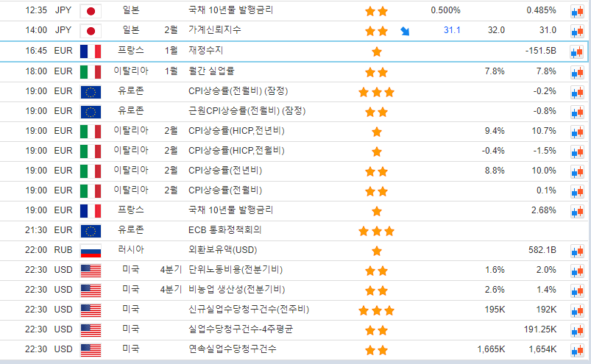Click Japan flag in 12:35 row
This screenshot has width=591, height=364.
pyautogui.click(x=90, y=11)
